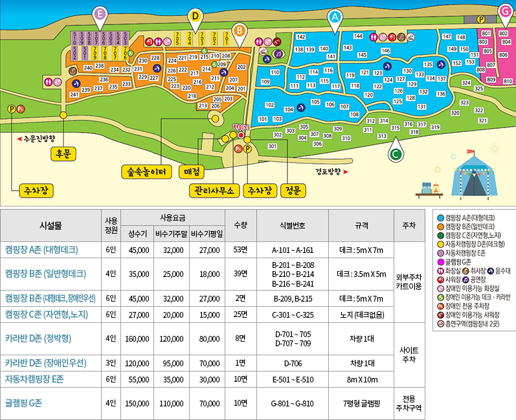Select the orange zone B map pin
516x420 pixels.
(239, 31)
